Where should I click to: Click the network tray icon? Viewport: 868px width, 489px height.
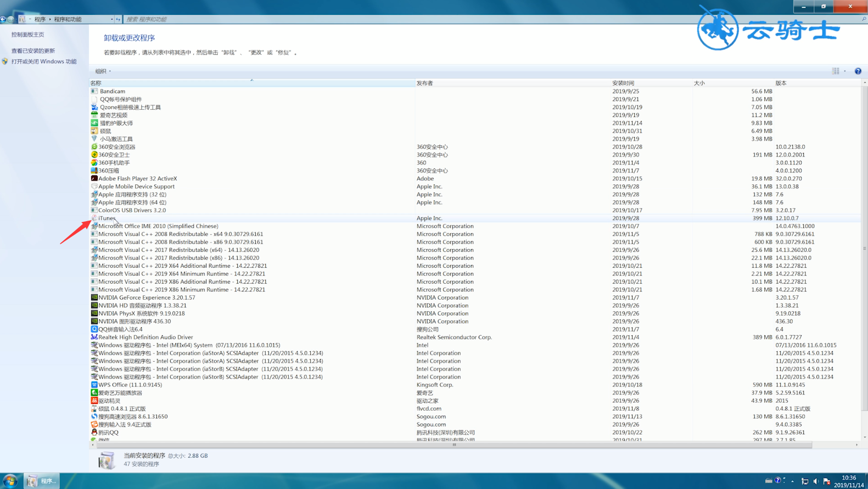pyautogui.click(x=805, y=481)
